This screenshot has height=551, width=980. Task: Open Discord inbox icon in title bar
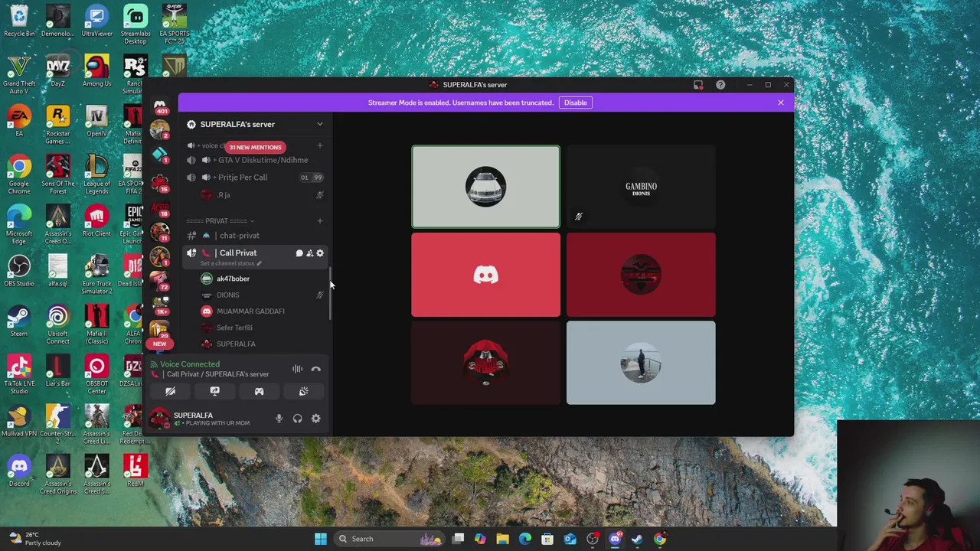[x=698, y=85]
